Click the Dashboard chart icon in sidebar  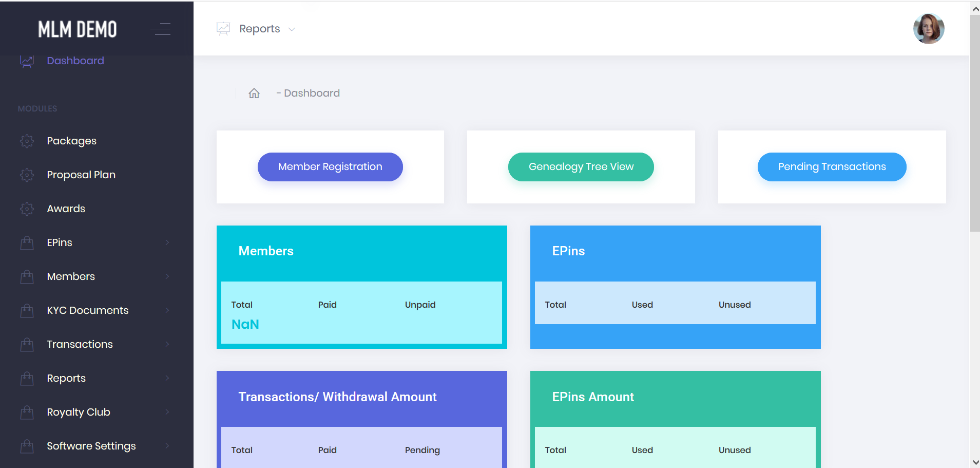pyautogui.click(x=27, y=61)
